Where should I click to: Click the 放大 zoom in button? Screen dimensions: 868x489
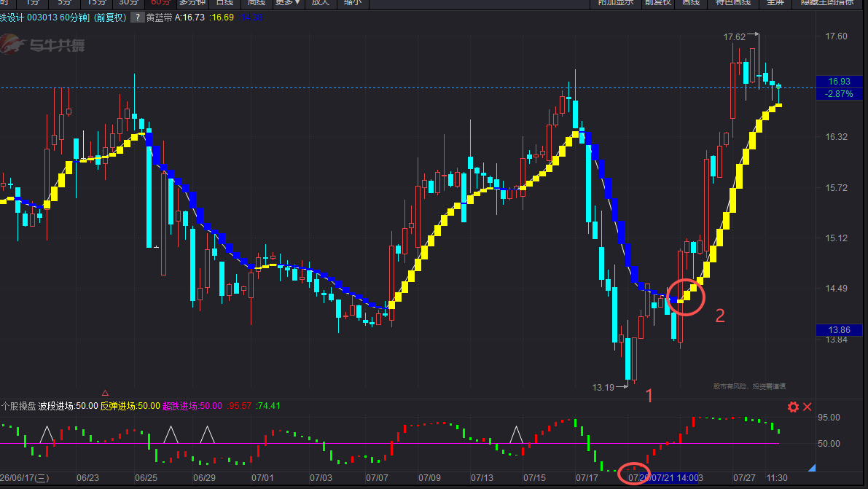pyautogui.click(x=321, y=3)
